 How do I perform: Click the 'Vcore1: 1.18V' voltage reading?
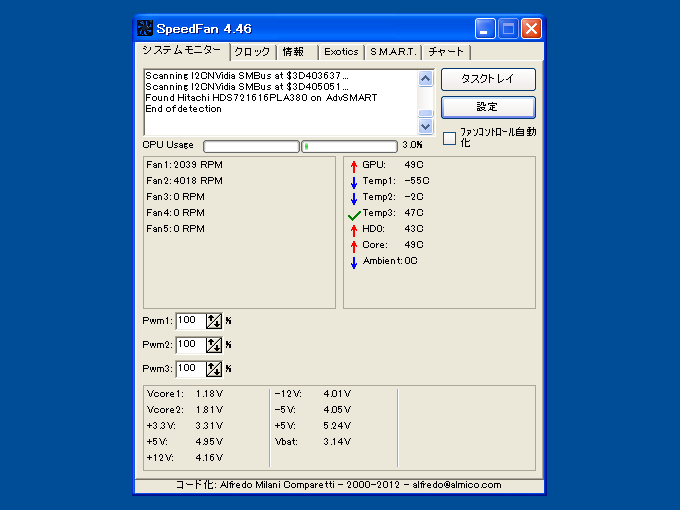coord(185,394)
